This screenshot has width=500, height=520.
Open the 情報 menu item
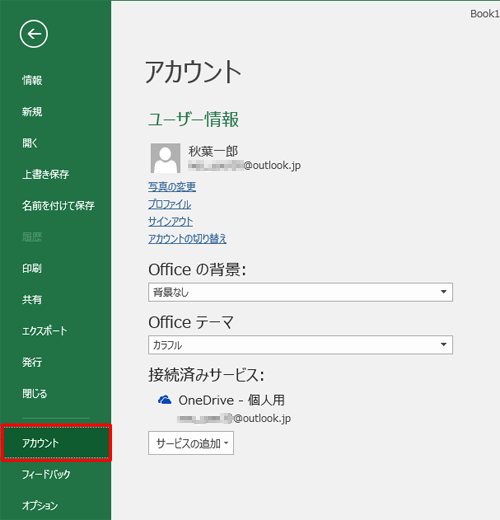point(32,80)
